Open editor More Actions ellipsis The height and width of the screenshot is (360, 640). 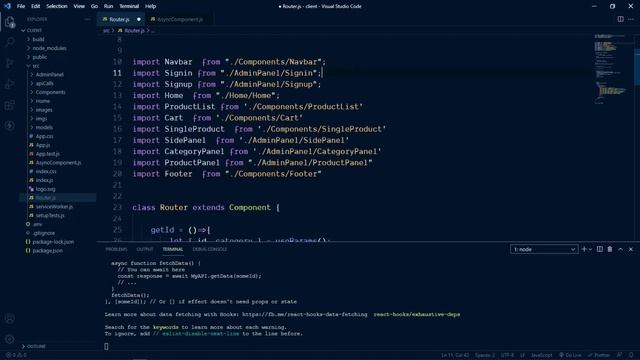tap(631, 19)
